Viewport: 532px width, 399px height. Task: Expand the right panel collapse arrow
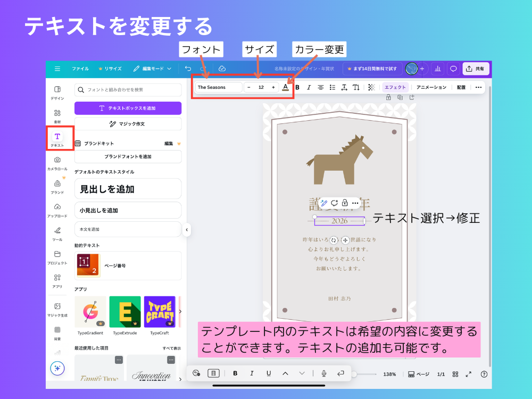point(187,230)
